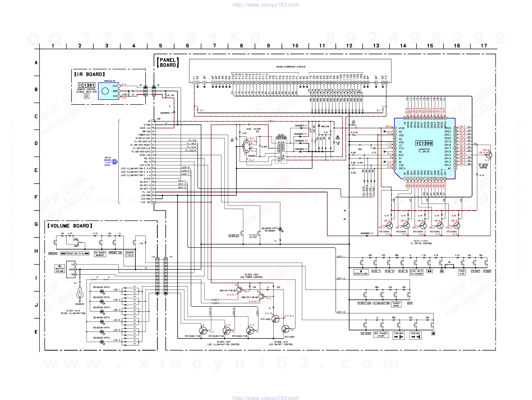Click the blue circled G main board marker

coord(114,162)
